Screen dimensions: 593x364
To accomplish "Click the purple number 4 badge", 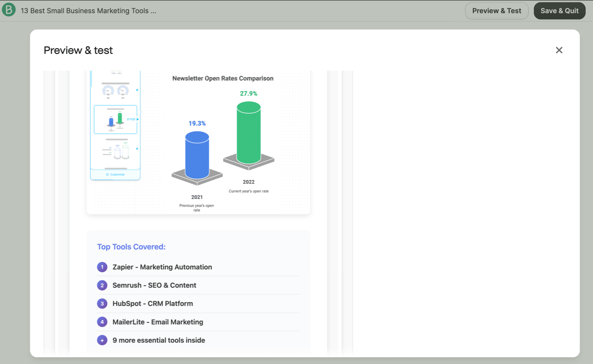I will click(102, 322).
